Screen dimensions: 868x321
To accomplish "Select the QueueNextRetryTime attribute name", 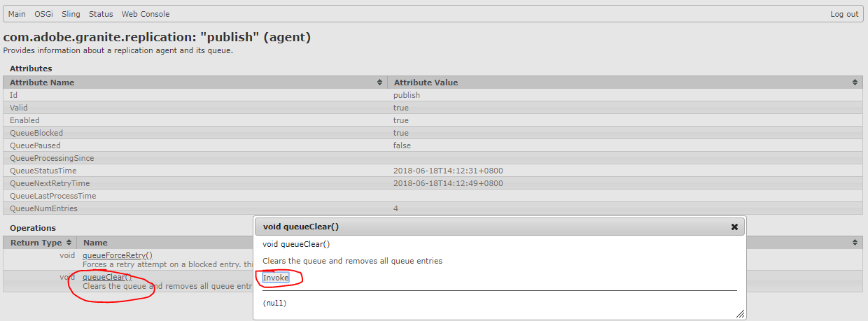I will (x=50, y=183).
